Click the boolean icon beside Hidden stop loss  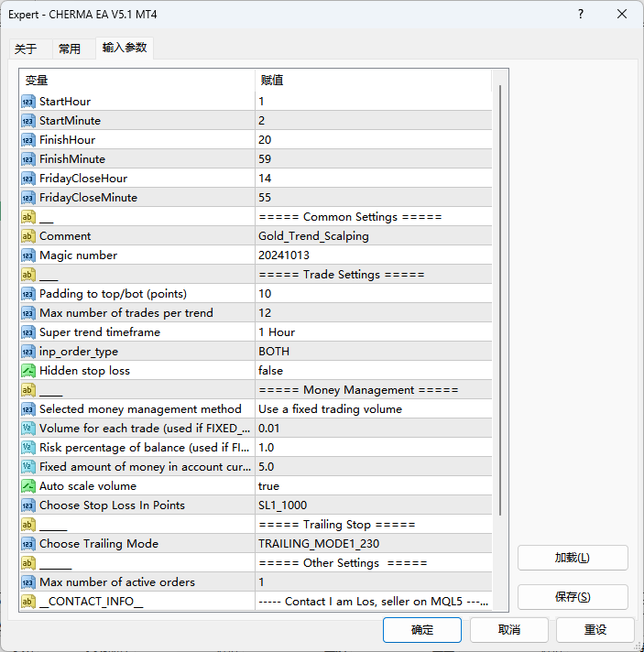click(28, 371)
